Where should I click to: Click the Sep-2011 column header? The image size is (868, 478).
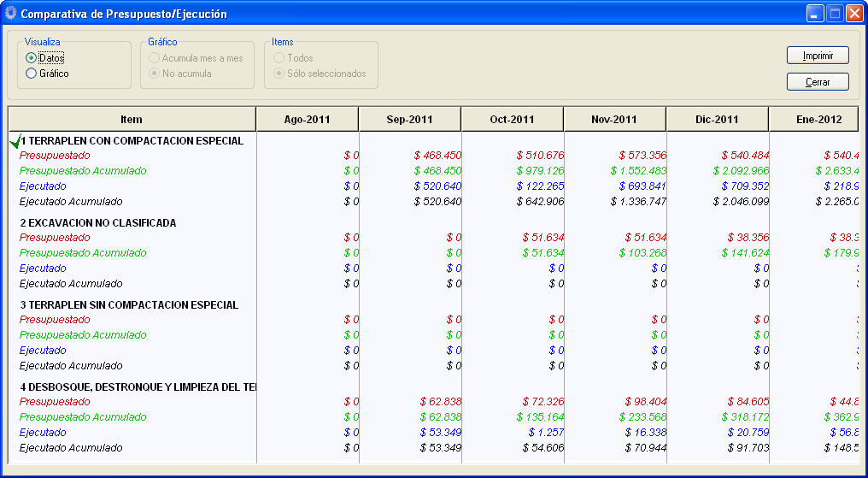[x=409, y=120]
